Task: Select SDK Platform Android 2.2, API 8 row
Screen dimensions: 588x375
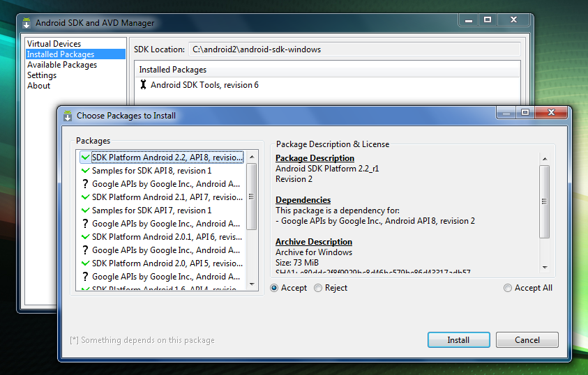Action: click(x=162, y=158)
